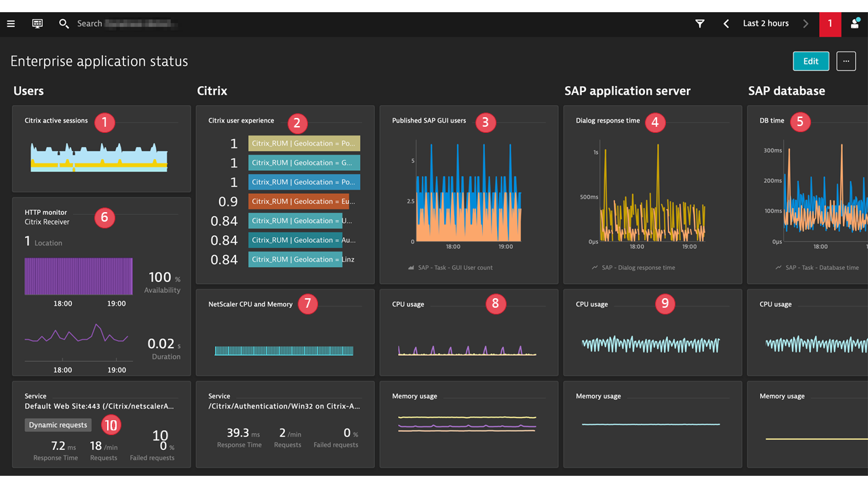The image size is (868, 488).
Task: Open the SAP application server Memory usage tile
Action: [652, 424]
